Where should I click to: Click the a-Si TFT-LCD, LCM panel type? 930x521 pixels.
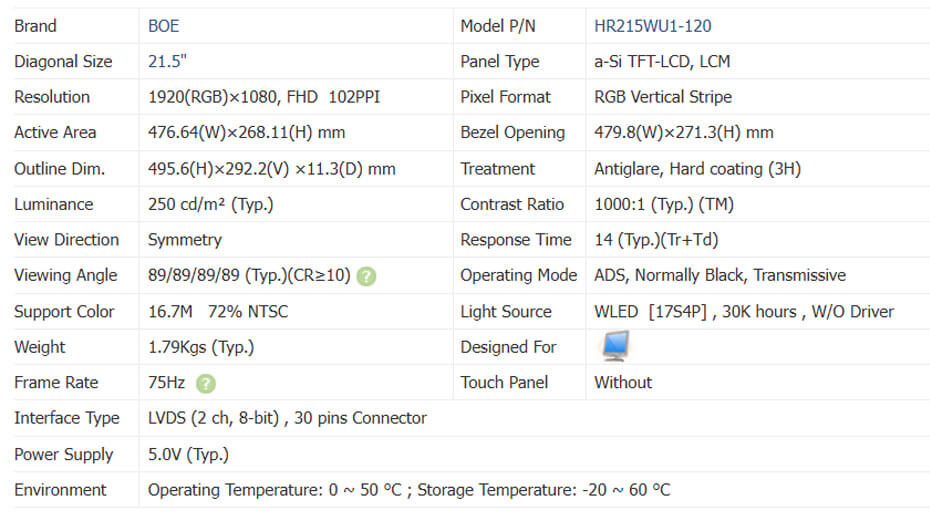(x=662, y=61)
